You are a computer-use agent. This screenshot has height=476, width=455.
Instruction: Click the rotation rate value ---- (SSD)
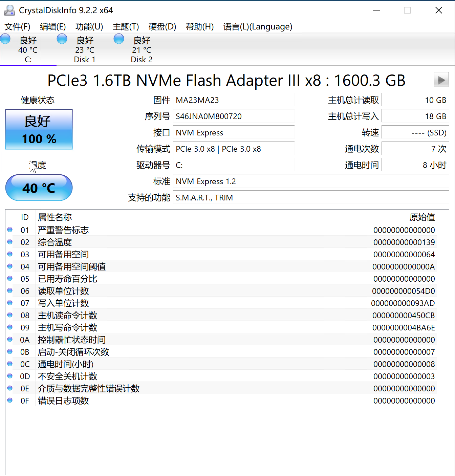tap(415, 133)
